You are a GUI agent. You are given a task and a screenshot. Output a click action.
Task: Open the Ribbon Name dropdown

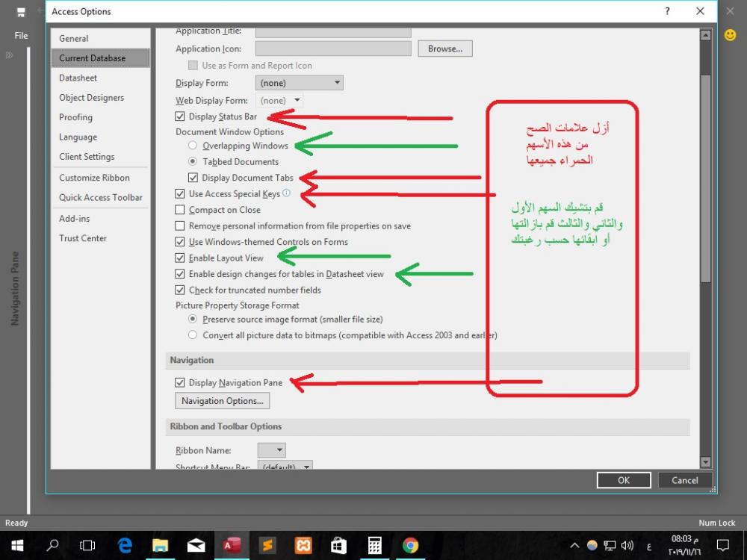[x=272, y=450]
